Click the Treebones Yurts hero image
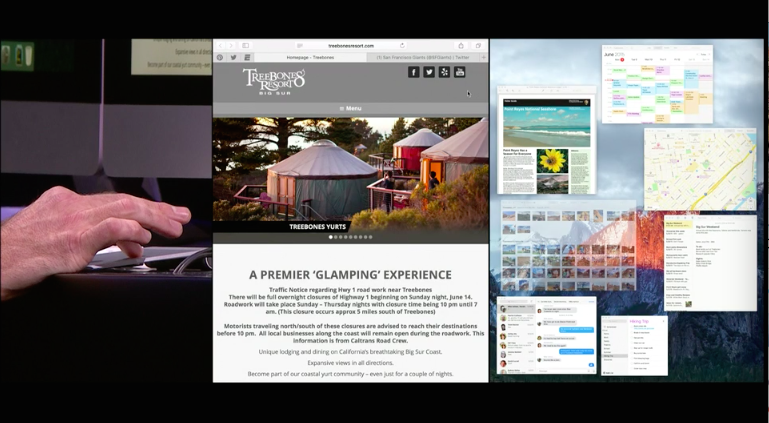769x423 pixels. 351,174
